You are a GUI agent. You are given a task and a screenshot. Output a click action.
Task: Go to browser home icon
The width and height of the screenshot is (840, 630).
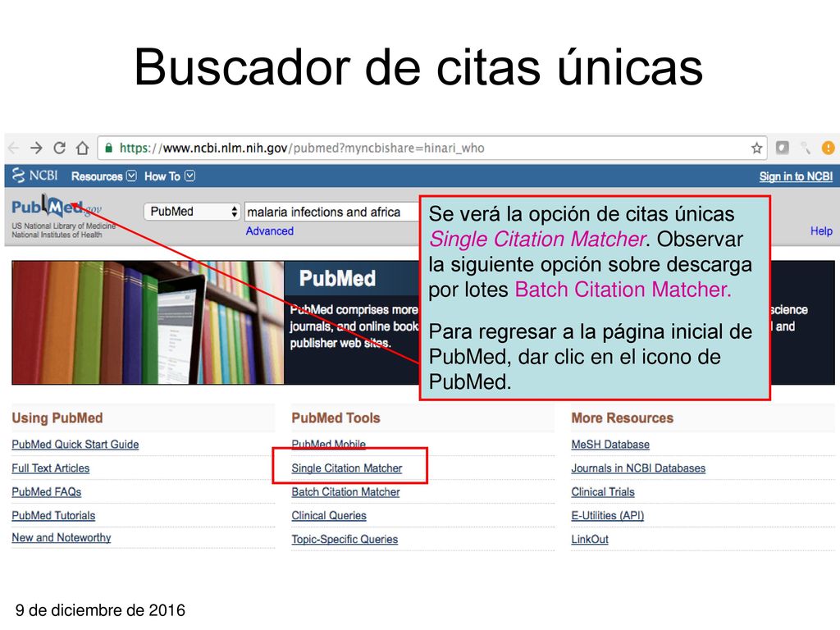82,148
